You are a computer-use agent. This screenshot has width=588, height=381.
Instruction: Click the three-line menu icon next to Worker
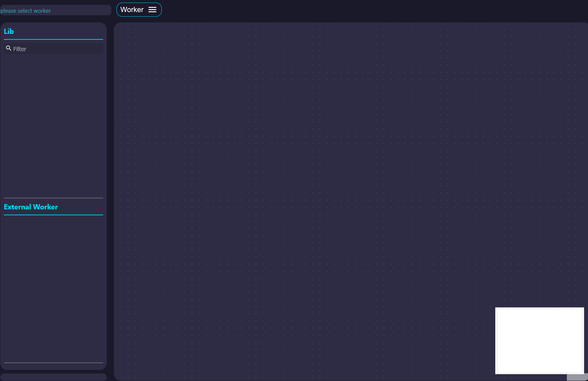152,9
